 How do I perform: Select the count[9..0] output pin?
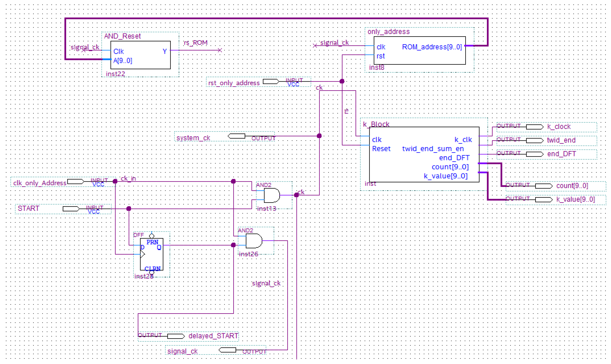pyautogui.click(x=544, y=186)
